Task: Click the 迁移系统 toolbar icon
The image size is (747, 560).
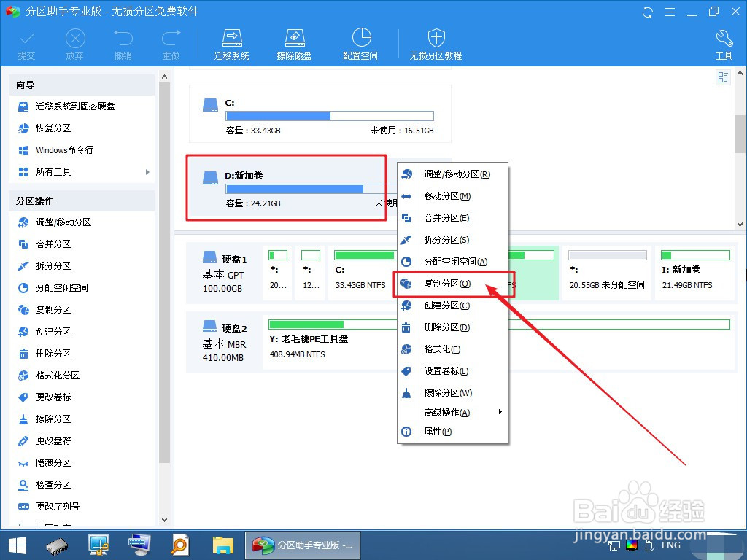Action: pos(231,44)
